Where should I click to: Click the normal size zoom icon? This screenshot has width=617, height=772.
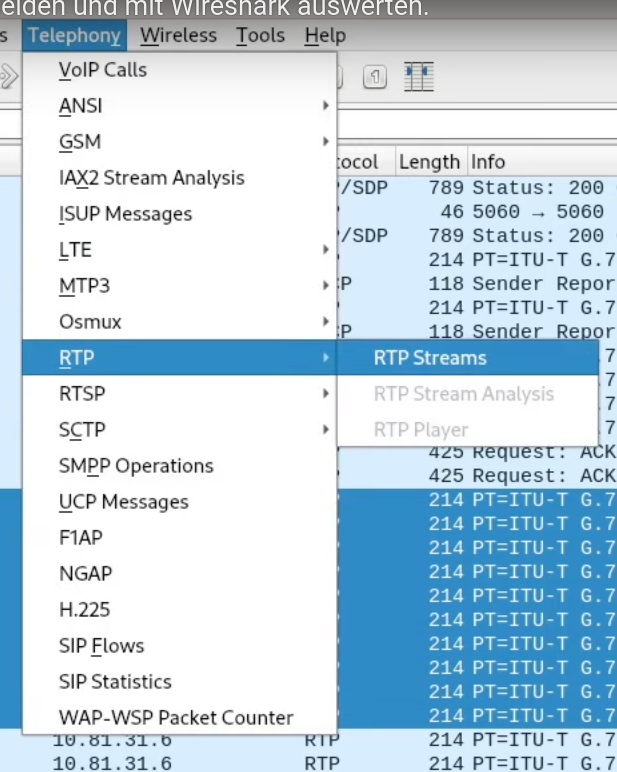(375, 77)
